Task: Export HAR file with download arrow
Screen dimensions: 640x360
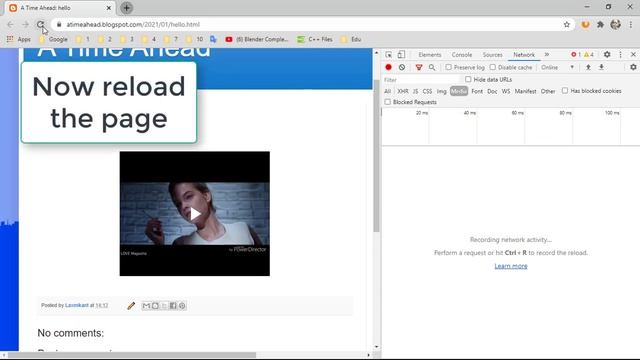Action: (601, 67)
